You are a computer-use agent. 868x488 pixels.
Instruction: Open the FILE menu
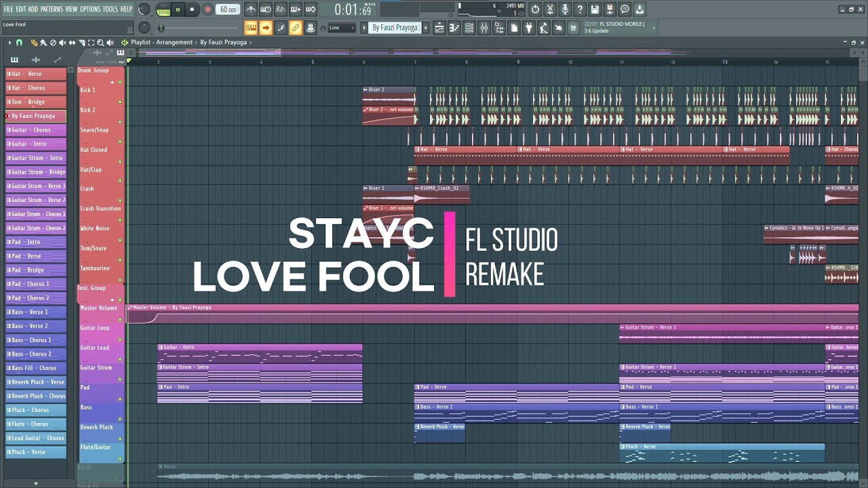pyautogui.click(x=8, y=9)
